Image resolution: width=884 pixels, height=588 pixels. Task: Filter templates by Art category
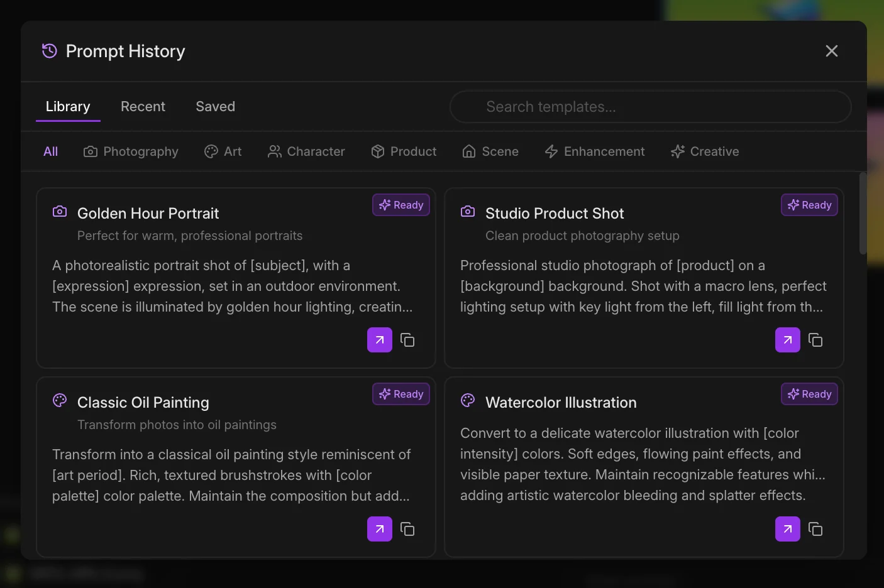coord(223,151)
